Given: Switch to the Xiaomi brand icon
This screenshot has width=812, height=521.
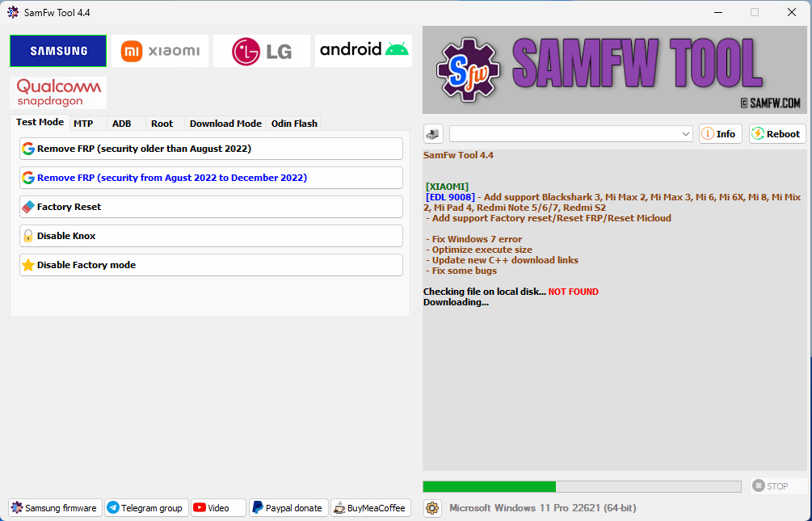Looking at the screenshot, I should 158,50.
